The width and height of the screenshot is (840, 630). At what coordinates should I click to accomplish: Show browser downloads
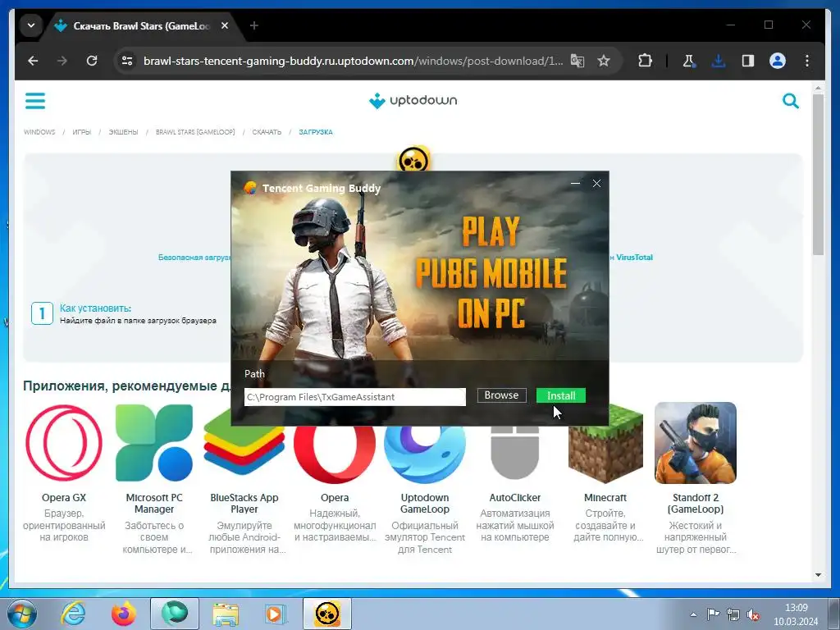[x=719, y=61]
